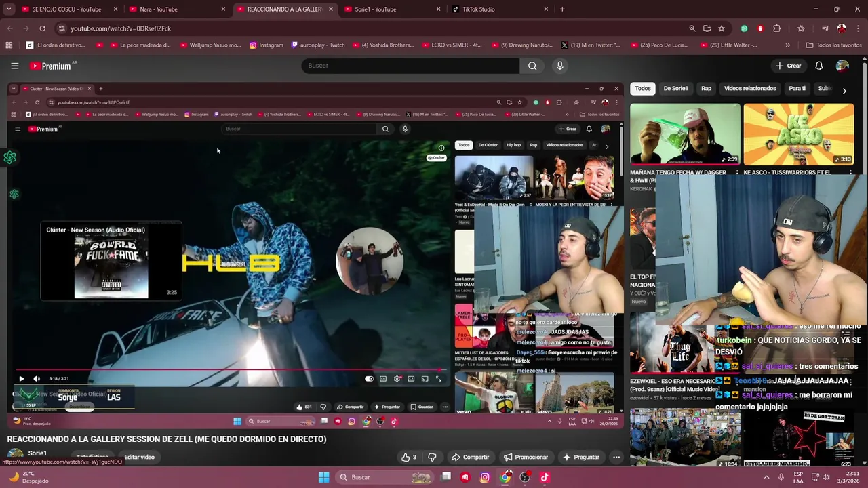Viewport: 868px width, 488px height.
Task: Open options menu for KE ASCO video
Action: pos(850,173)
